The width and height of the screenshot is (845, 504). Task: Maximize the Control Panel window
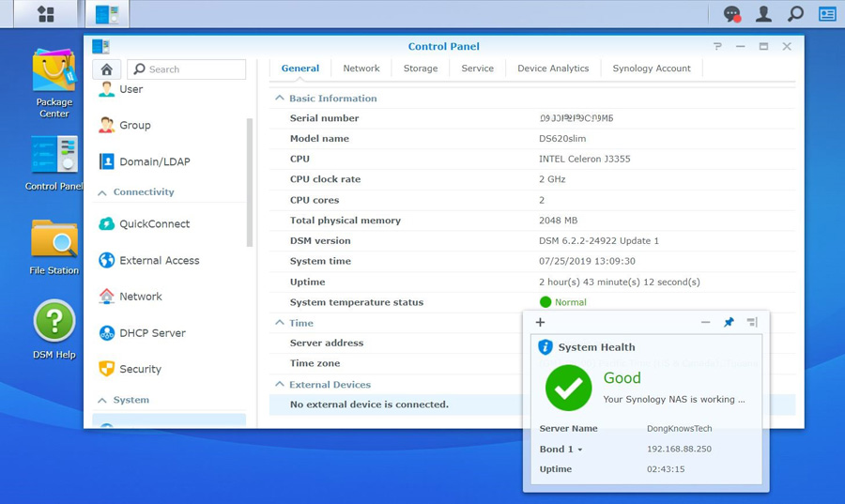pyautogui.click(x=763, y=46)
